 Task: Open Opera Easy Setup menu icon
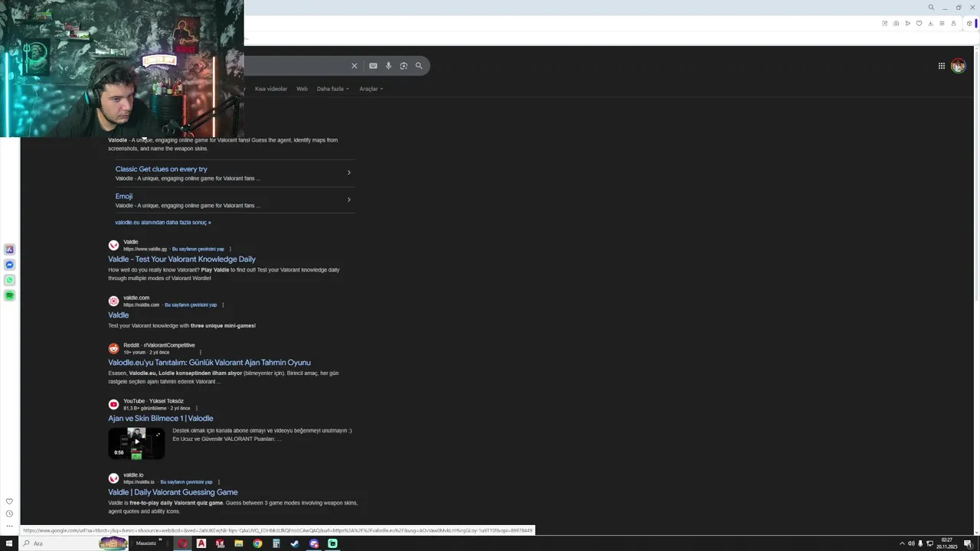942,24
